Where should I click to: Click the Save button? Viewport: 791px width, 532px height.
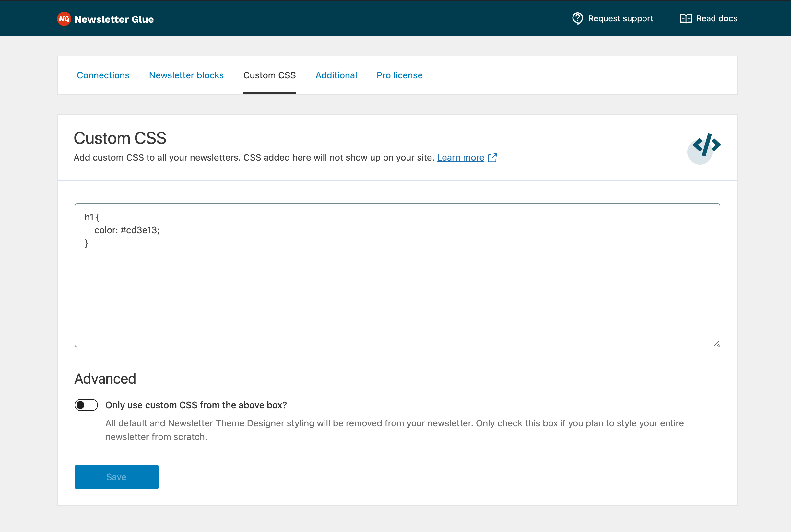116,477
